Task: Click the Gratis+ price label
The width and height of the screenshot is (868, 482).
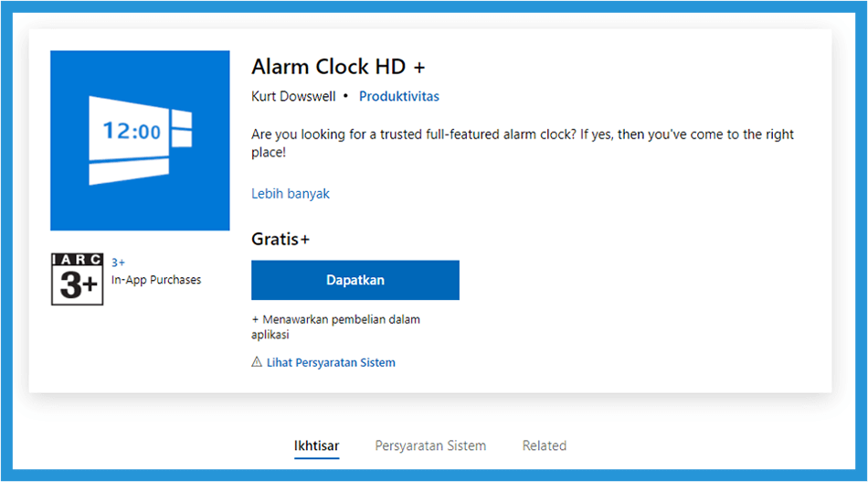Action: 281,240
